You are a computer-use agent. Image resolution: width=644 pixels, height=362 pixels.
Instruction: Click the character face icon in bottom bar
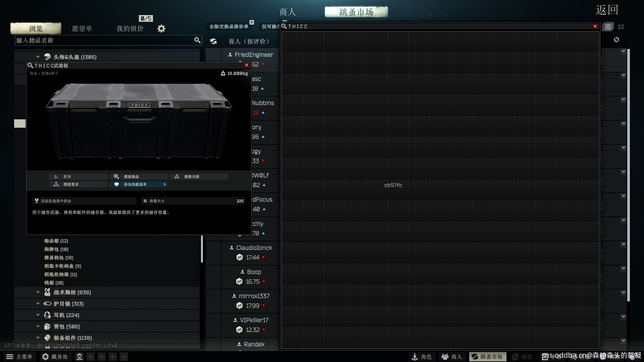(x=79, y=357)
